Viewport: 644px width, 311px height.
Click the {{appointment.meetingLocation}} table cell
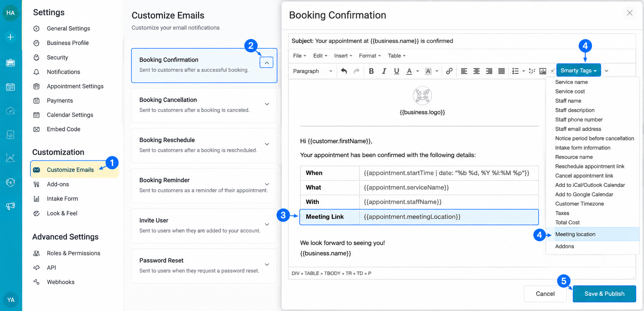(449, 217)
